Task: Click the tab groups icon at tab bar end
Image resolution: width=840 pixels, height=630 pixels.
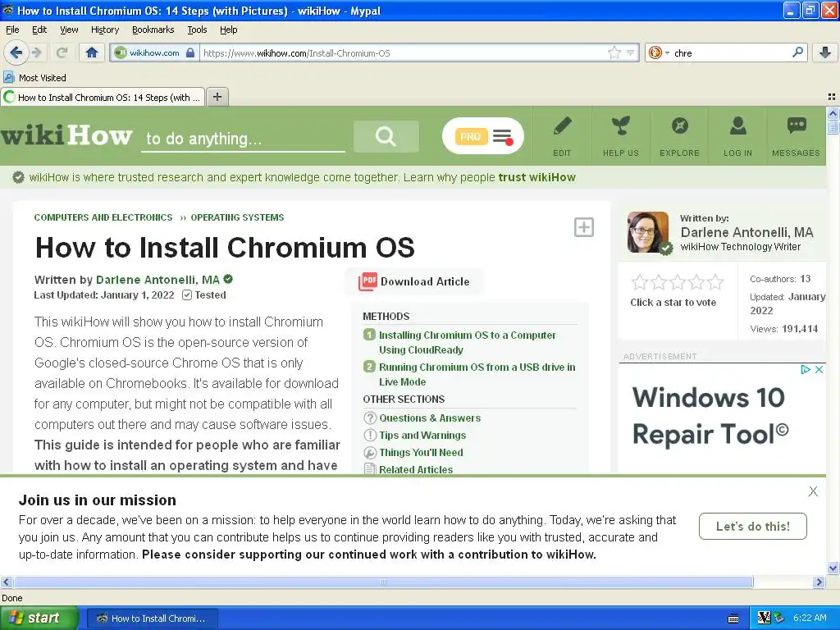Action: coord(832,97)
